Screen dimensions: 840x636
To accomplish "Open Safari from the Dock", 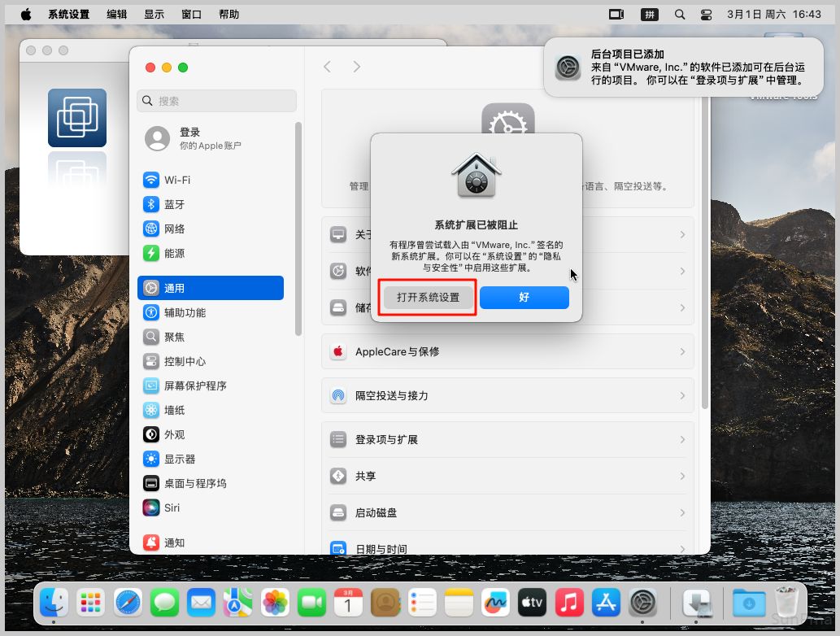I will click(x=128, y=603).
